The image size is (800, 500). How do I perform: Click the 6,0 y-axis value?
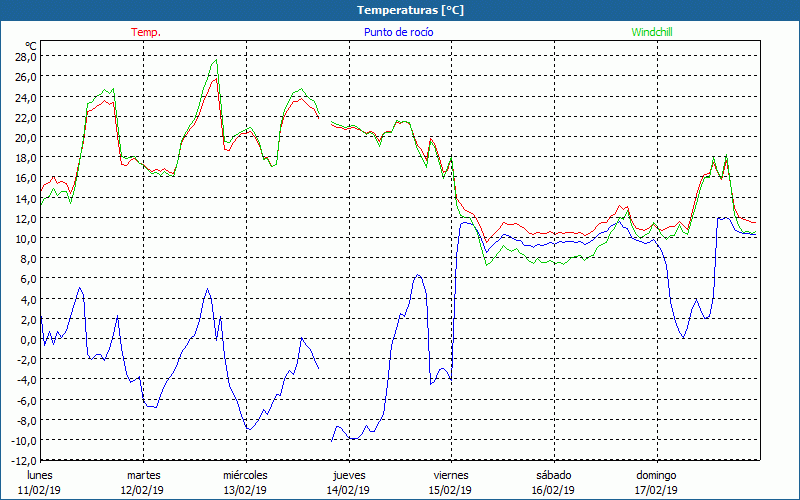[29, 279]
